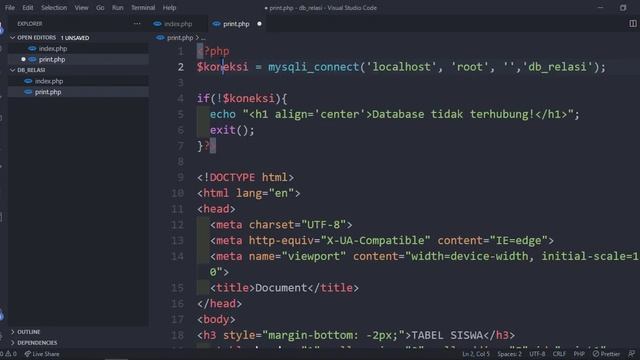Click the 'localhost' string in line 2
The height and width of the screenshot is (360, 640).
click(401, 67)
